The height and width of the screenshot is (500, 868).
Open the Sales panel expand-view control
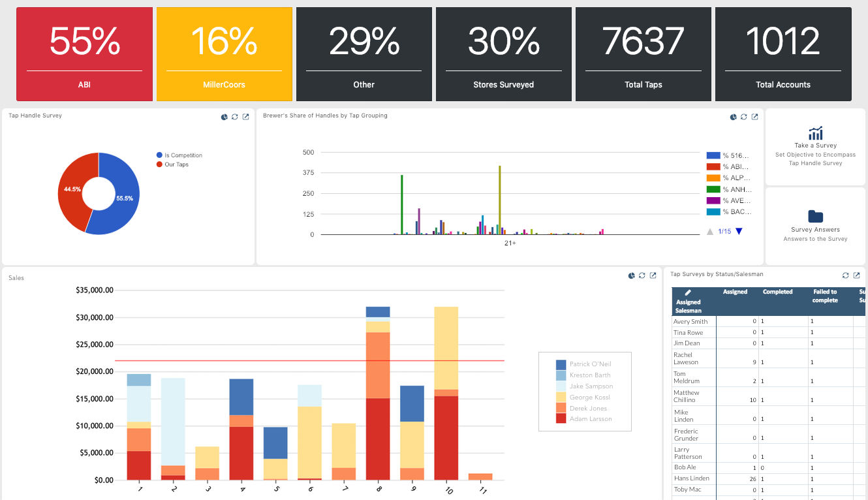[653, 275]
